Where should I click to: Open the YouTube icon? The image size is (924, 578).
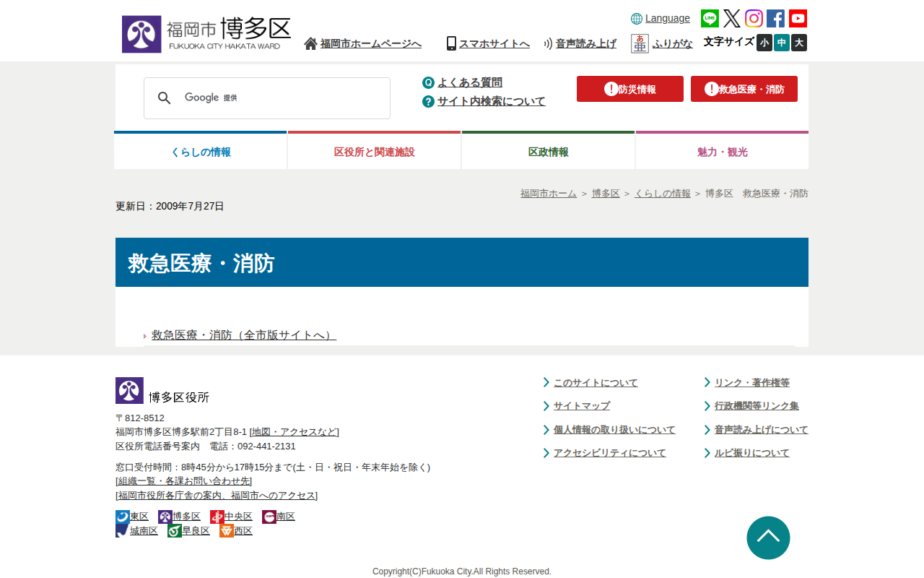click(x=798, y=19)
